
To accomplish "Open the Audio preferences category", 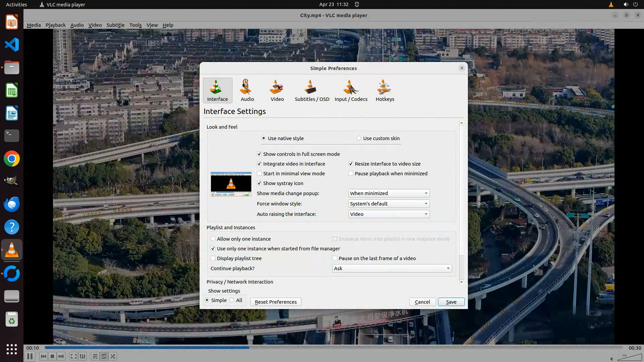I will 247,90.
